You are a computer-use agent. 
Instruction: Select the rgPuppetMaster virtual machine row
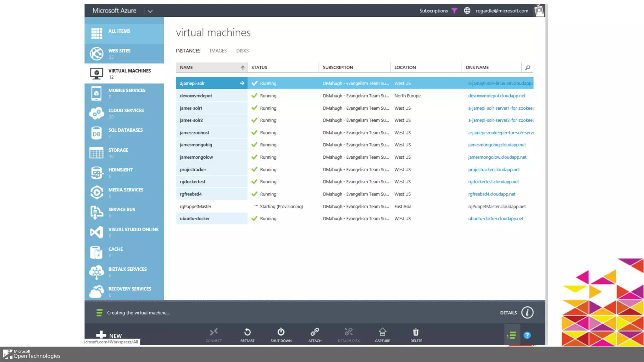pyautogui.click(x=196, y=206)
